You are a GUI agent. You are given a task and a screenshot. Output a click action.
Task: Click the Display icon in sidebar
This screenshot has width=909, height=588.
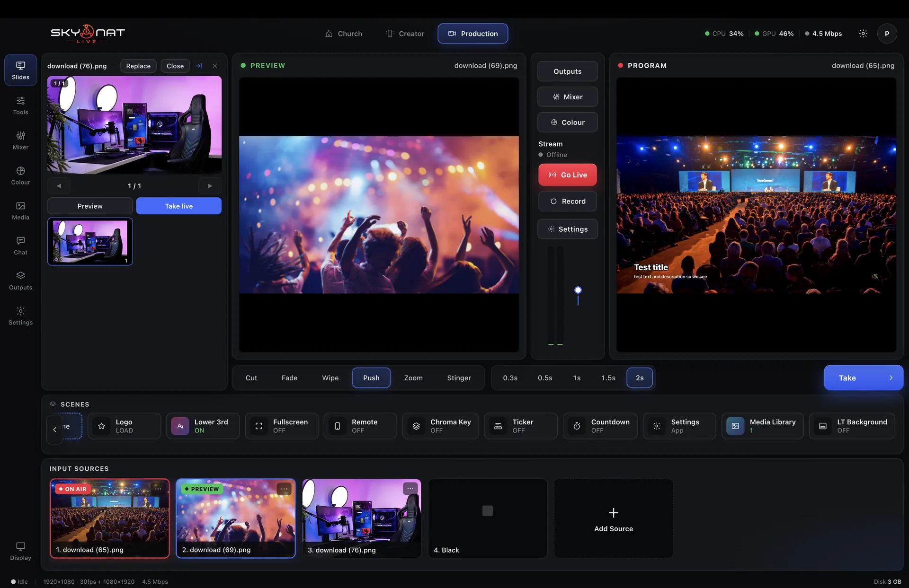coord(20,551)
